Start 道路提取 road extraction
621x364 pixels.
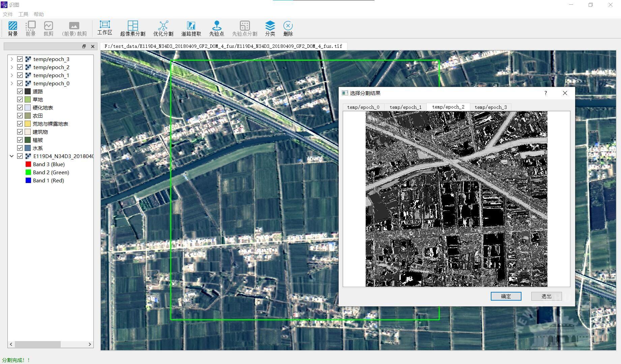(x=191, y=28)
